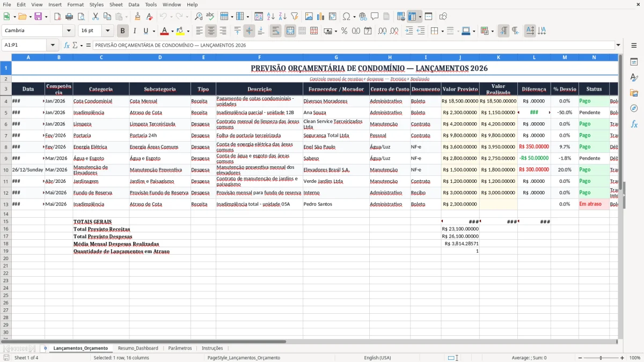Click the Sort Ascending icon

coord(271,17)
